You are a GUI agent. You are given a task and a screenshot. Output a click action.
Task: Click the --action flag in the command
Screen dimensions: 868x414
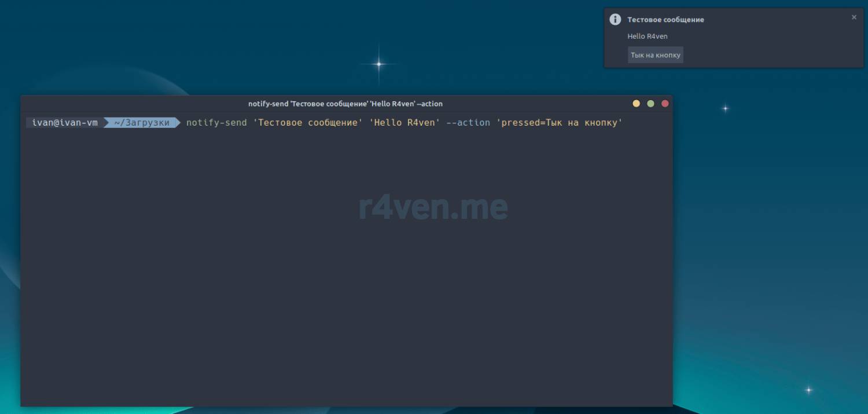468,123
